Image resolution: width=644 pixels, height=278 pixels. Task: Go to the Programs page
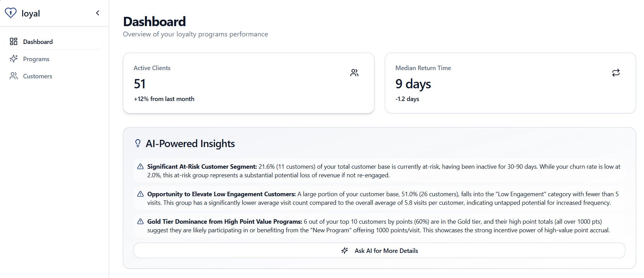pos(36,59)
